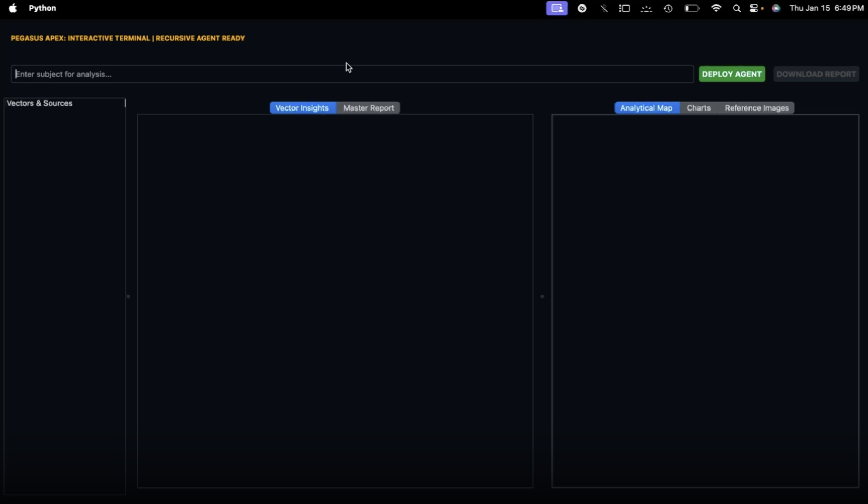
Task: Open Control Center toggles icon
Action: click(x=754, y=8)
